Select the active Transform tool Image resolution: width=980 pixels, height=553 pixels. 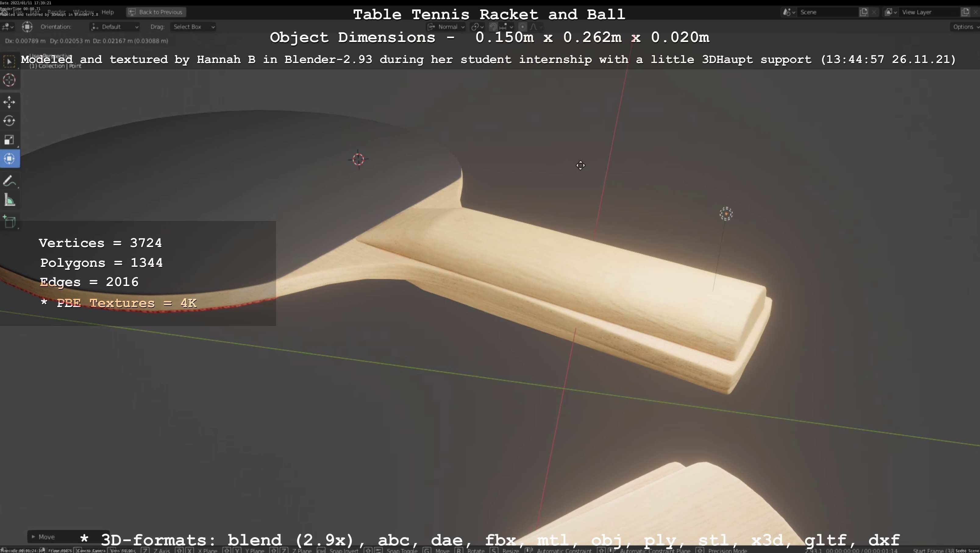(x=9, y=159)
